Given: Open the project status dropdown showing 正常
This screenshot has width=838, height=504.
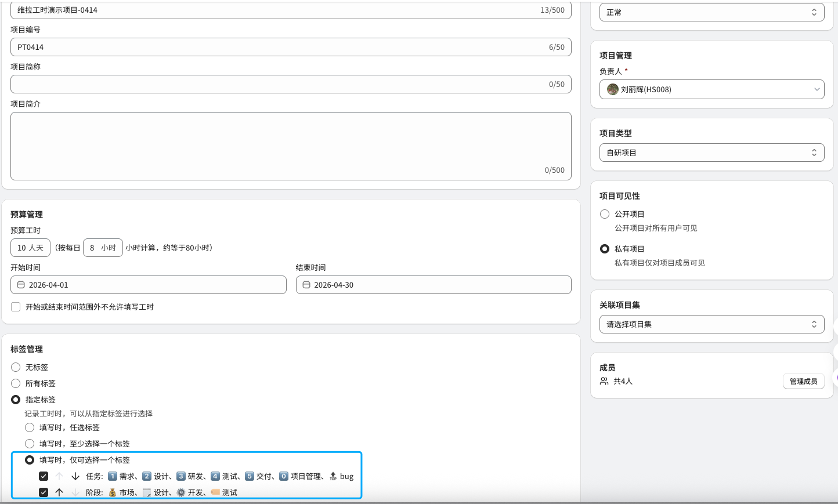Looking at the screenshot, I should point(712,12).
